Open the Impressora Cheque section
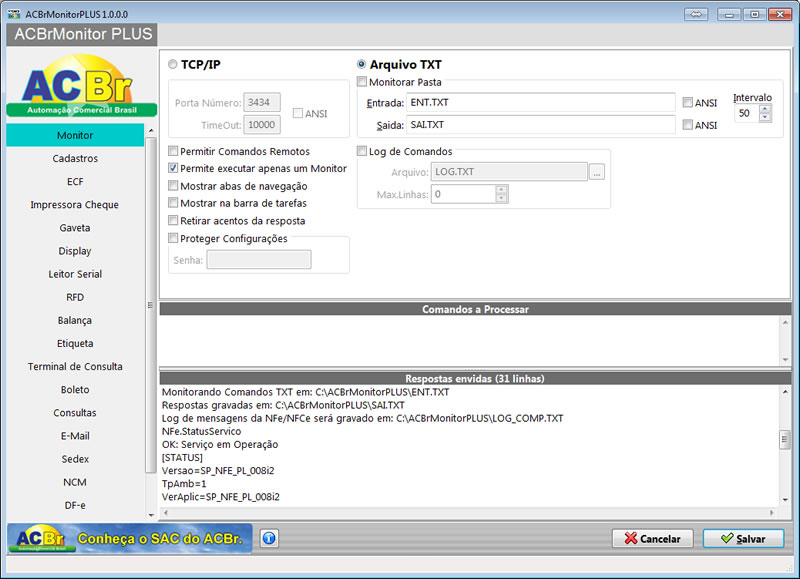 pos(75,205)
